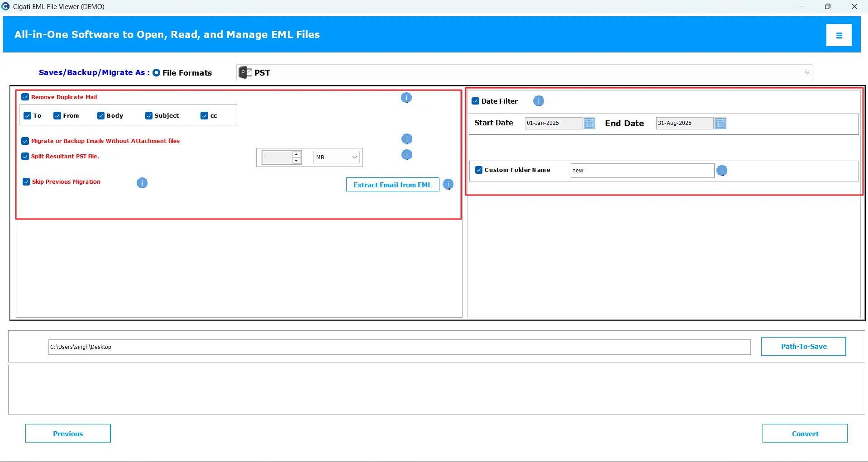The width and height of the screenshot is (868, 462).
Task: Uncheck the Remove Duplicate Mail checkbox
Action: (25, 97)
